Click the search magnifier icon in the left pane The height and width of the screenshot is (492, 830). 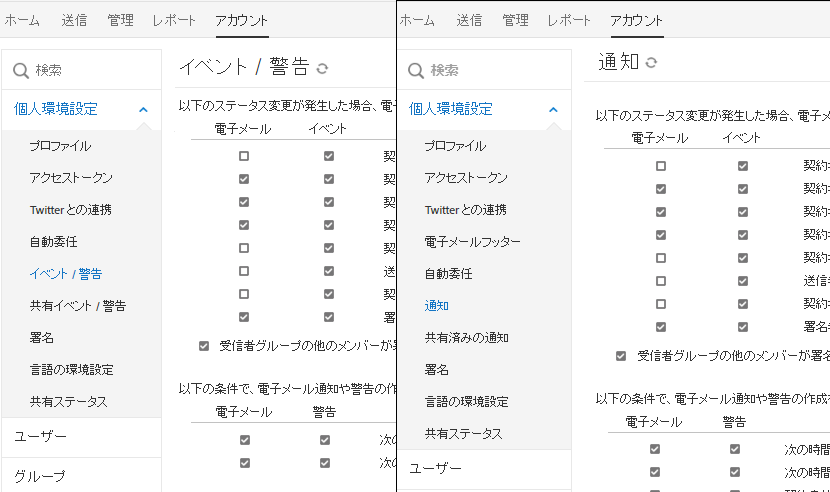pyautogui.click(x=21, y=70)
